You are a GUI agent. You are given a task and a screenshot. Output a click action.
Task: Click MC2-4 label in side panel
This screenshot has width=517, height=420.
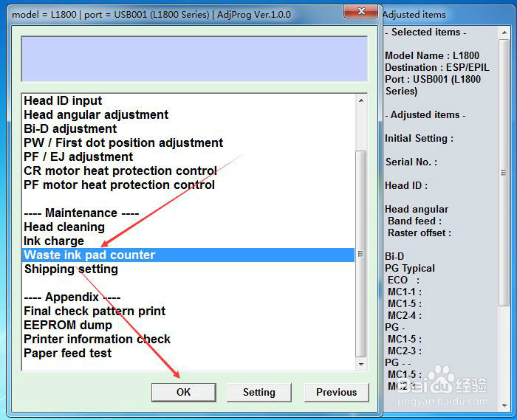click(x=405, y=315)
